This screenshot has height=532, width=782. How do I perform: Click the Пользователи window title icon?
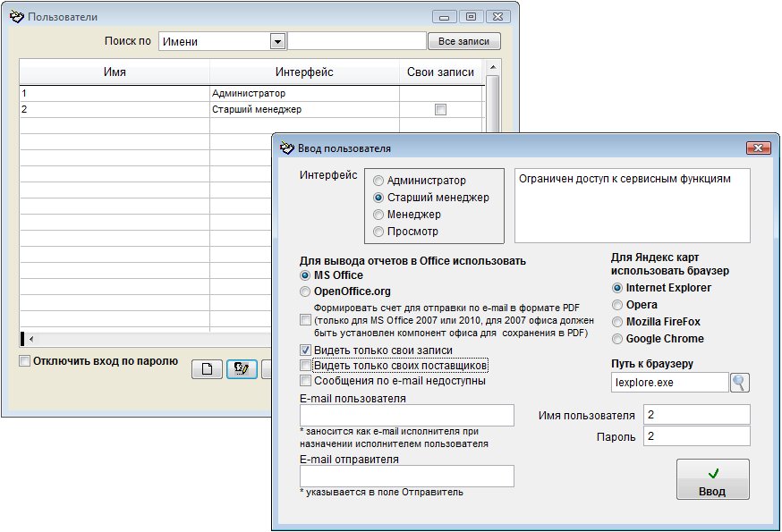tap(16, 16)
